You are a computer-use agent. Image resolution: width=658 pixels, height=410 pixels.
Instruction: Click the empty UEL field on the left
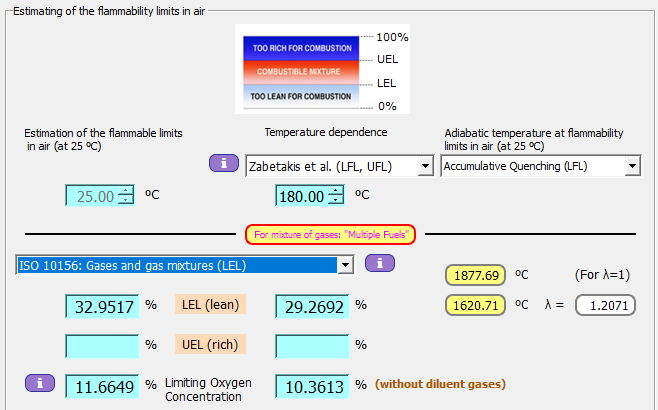pyautogui.click(x=102, y=345)
